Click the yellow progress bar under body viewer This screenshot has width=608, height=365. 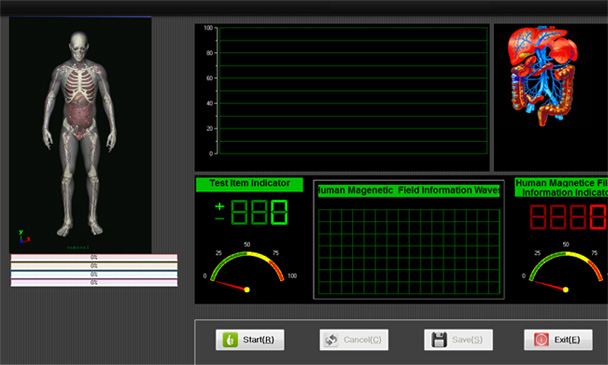pyautogui.click(x=94, y=266)
